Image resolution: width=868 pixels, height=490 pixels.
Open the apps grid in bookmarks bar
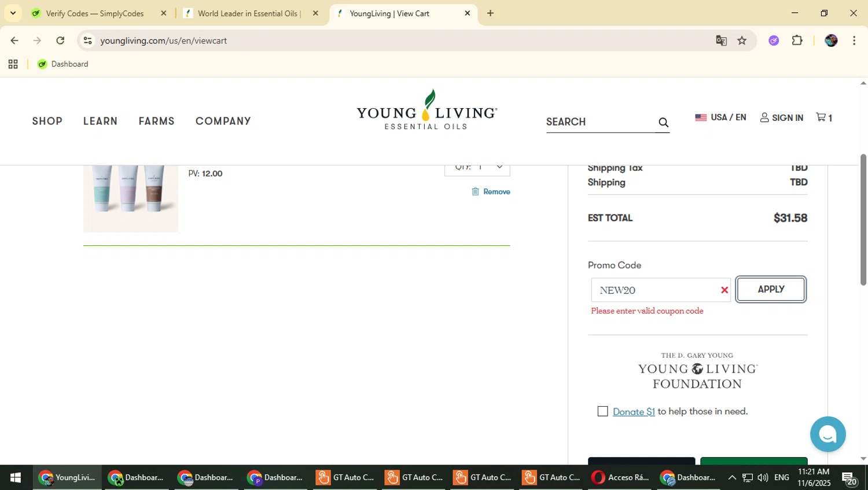coord(13,64)
